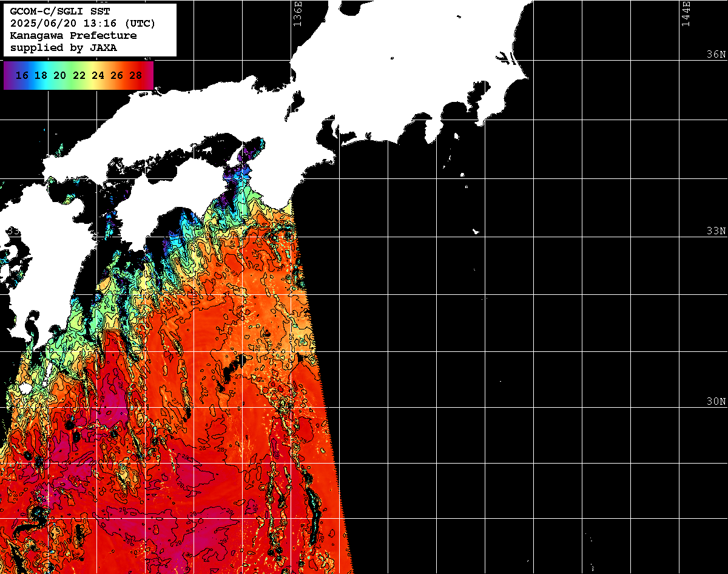The image size is (728, 574).
Task: Click the "144E" longitude label
Action: tap(686, 13)
